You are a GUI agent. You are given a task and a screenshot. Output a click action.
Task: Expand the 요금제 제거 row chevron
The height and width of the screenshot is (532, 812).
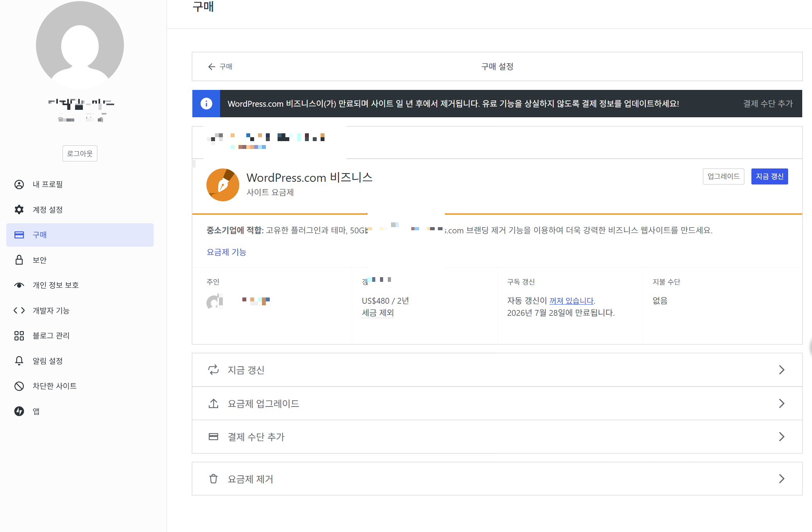click(x=782, y=479)
